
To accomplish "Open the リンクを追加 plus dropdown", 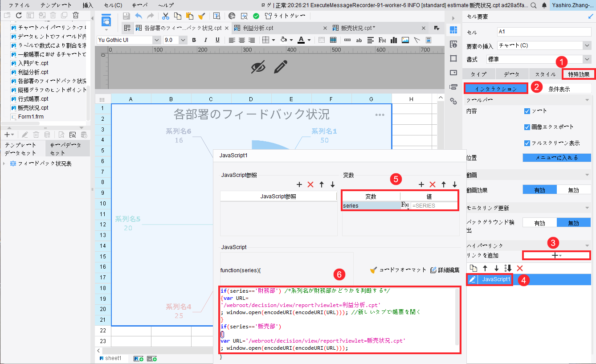I will 556,255.
